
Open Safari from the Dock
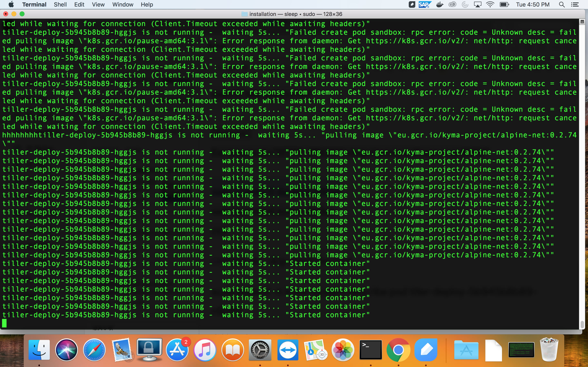click(94, 349)
